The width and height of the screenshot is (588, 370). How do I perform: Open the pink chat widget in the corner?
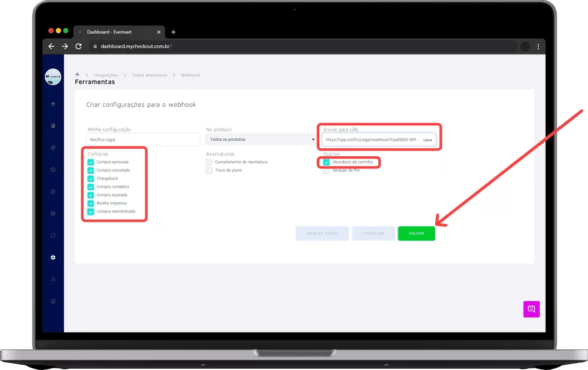(531, 309)
